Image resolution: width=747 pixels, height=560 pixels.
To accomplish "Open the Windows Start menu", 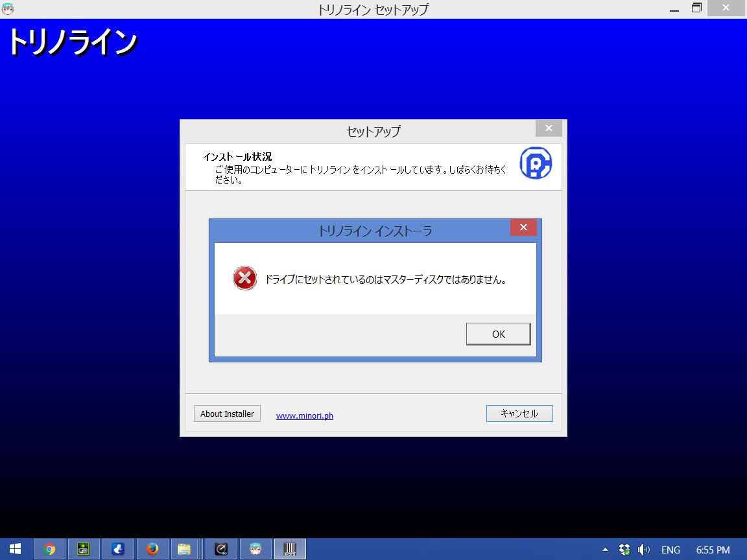I will 16,549.
